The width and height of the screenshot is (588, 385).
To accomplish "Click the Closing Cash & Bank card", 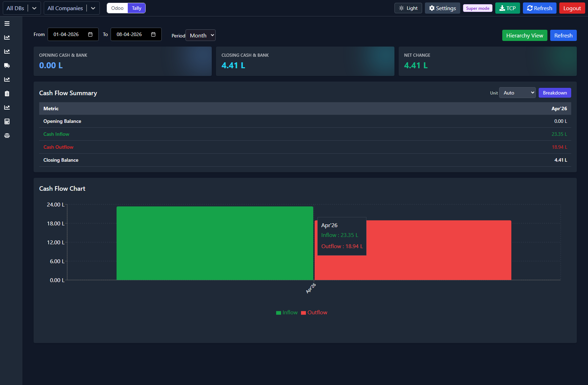I will tap(305, 61).
